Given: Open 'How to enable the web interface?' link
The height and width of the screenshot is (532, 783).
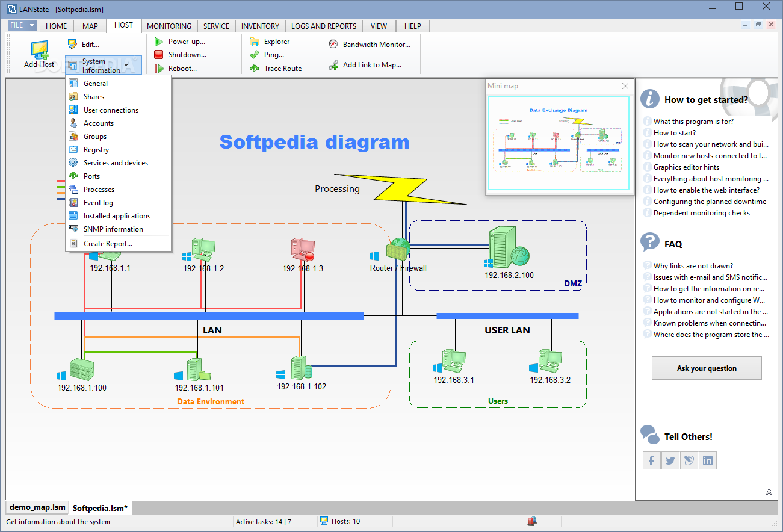Looking at the screenshot, I should pyautogui.click(x=707, y=190).
